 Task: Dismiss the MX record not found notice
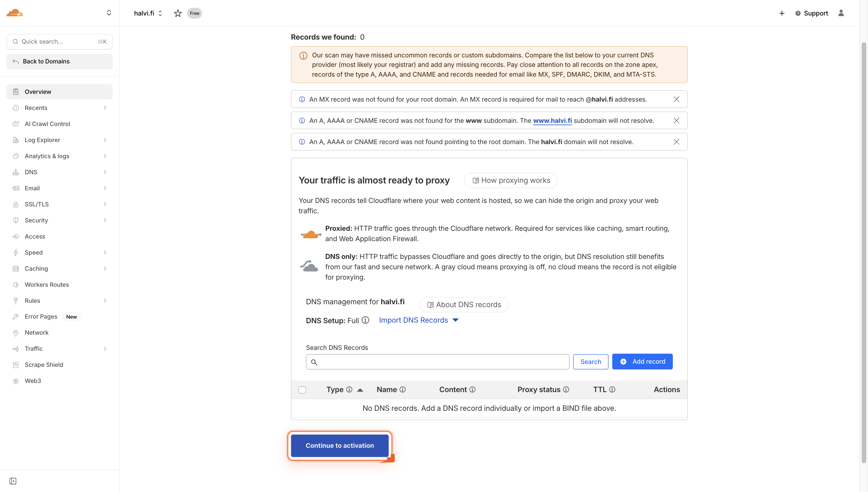pos(676,99)
